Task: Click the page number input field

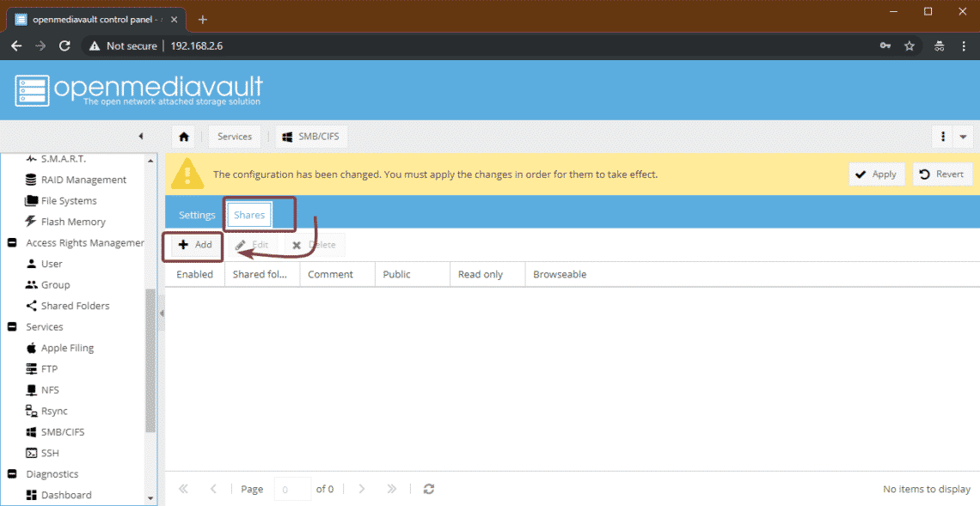Action: click(292, 489)
